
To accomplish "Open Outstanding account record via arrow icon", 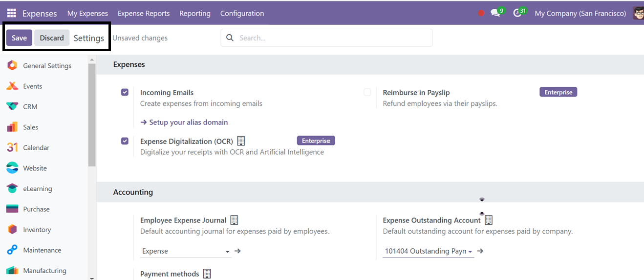I will [x=480, y=251].
